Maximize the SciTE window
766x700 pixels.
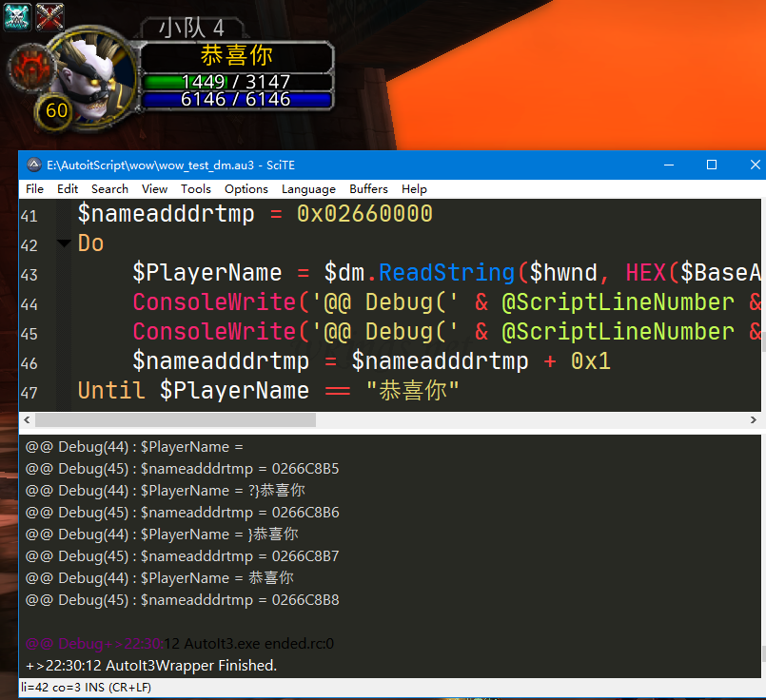712,165
